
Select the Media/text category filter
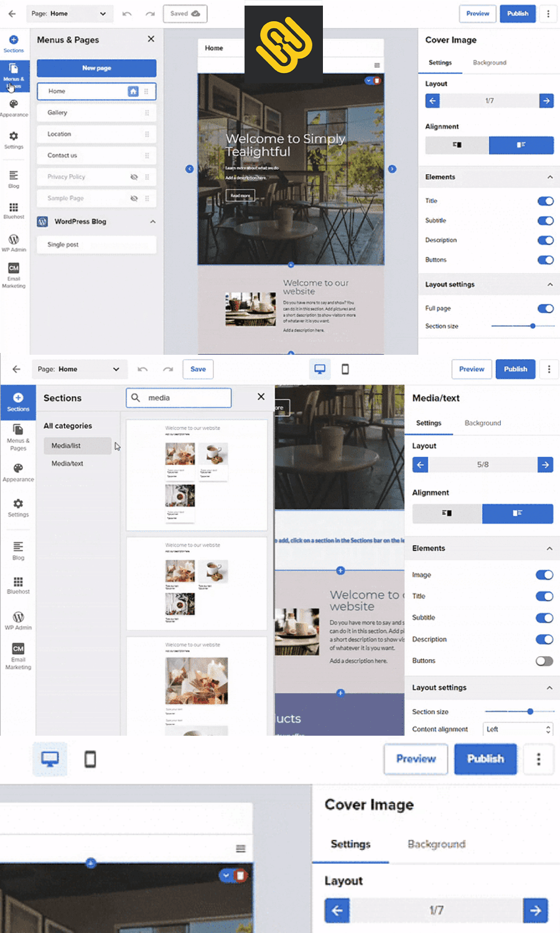67,463
